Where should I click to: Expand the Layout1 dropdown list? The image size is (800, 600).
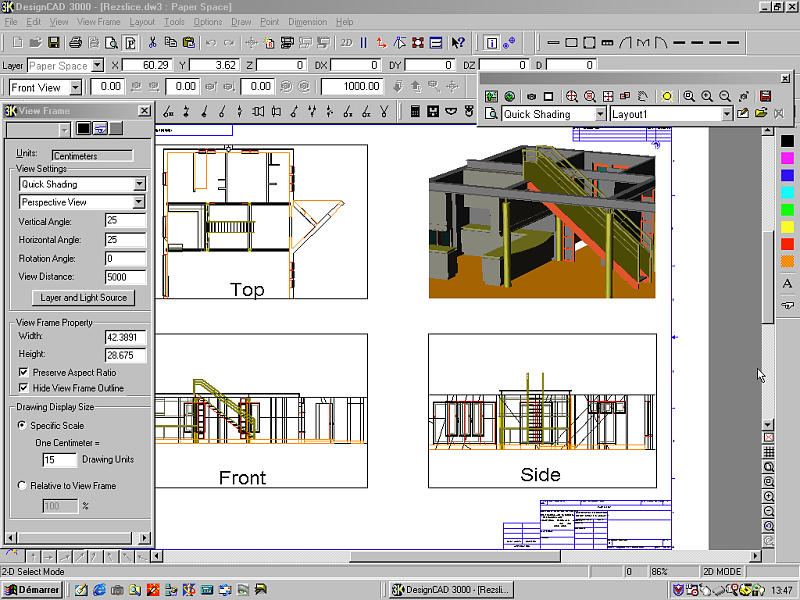[x=727, y=114]
